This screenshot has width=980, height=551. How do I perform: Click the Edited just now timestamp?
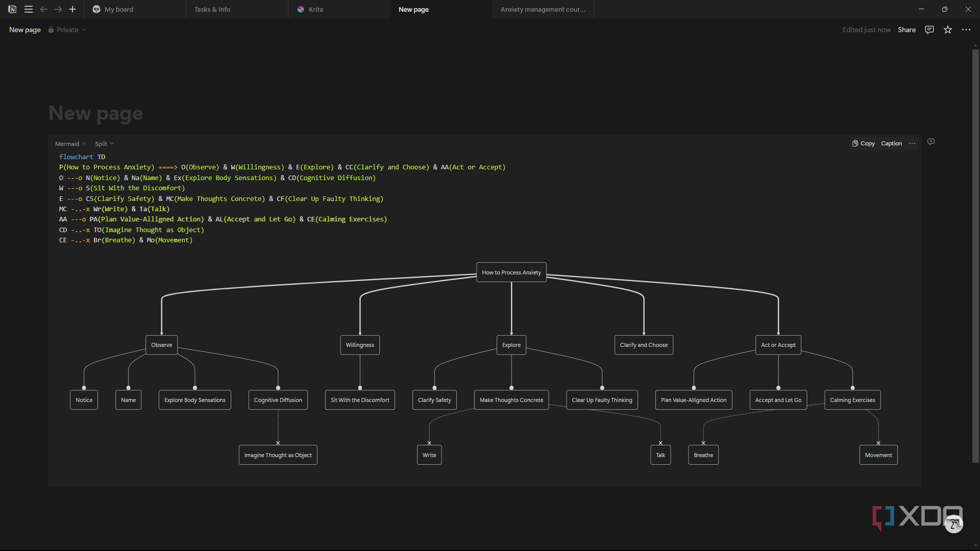tap(866, 30)
